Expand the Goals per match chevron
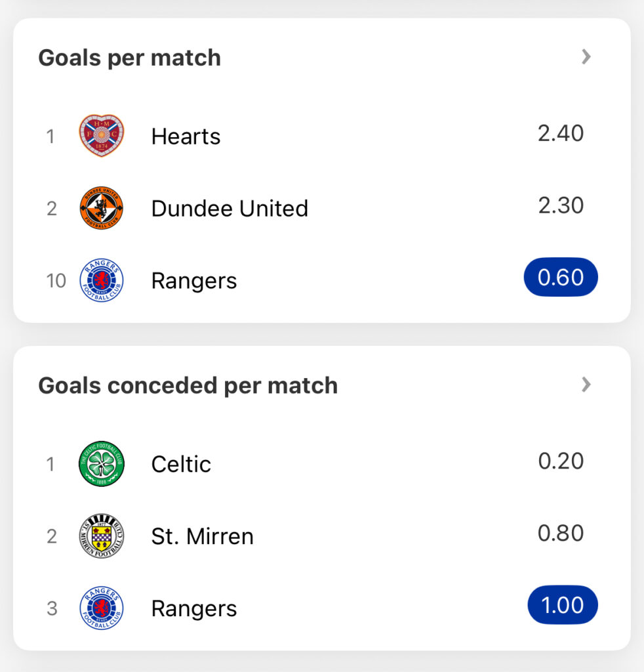This screenshot has width=644, height=672. coord(586,56)
